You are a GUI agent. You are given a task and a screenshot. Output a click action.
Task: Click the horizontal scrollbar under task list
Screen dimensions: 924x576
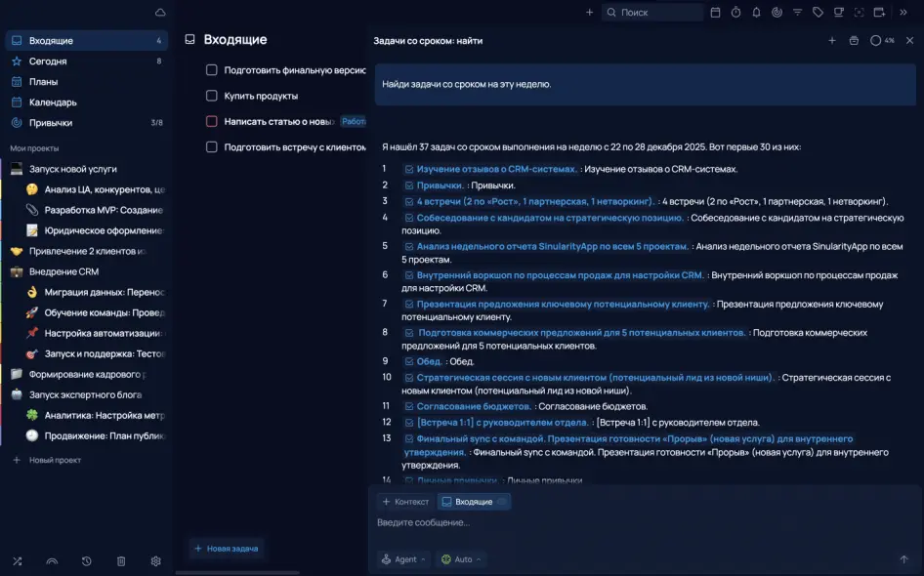click(x=237, y=572)
